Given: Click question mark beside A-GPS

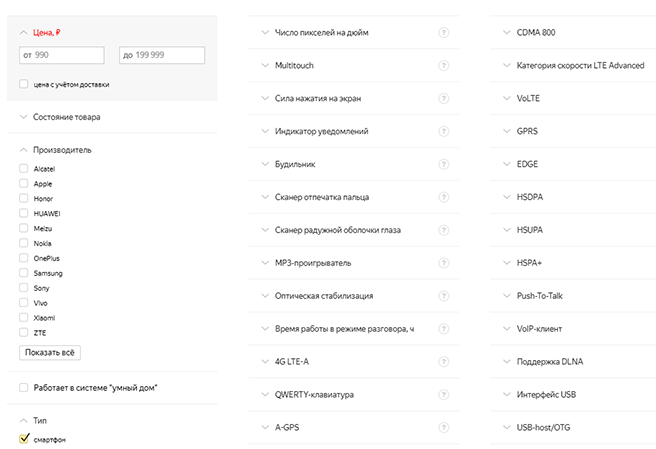Looking at the screenshot, I should tap(443, 427).
